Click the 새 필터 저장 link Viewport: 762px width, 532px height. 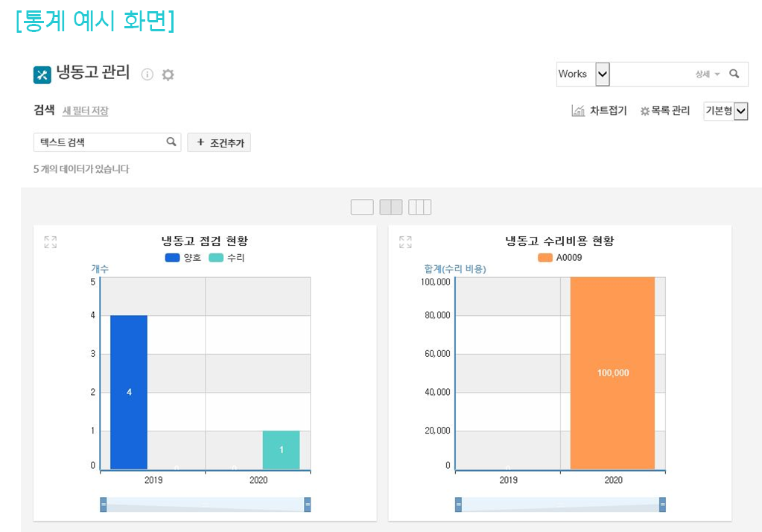tap(85, 111)
